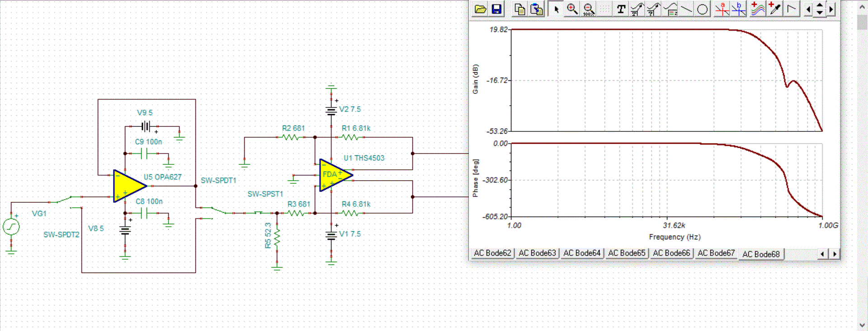
Task: Select the V8 5 battery symbol
Action: (x=125, y=230)
